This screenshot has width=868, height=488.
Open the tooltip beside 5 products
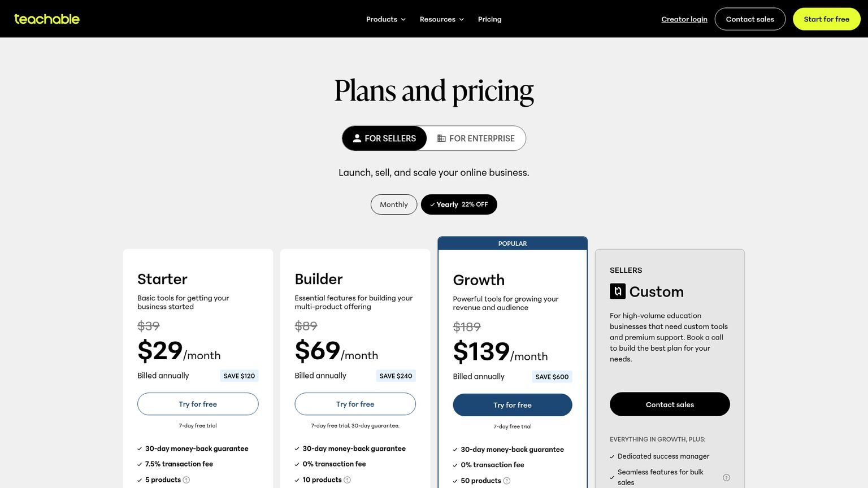(187, 480)
